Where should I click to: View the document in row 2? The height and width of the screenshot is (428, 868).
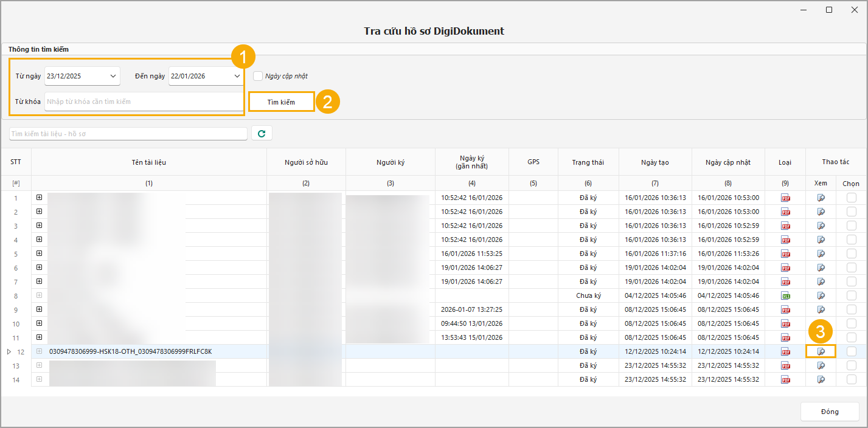(821, 212)
